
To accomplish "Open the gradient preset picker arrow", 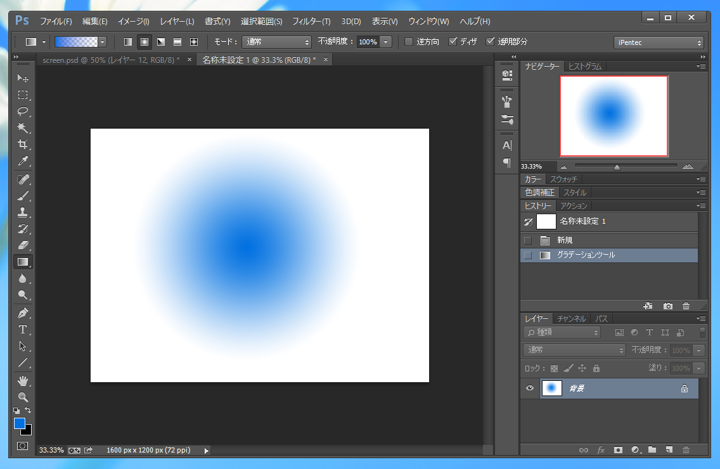I will tap(102, 42).
